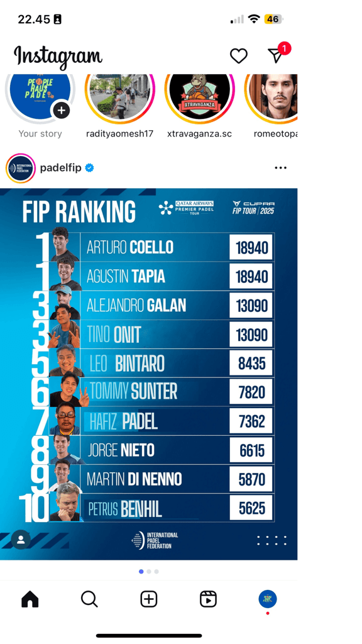Tap the create new post plus icon
This screenshot has height=644, width=362.
[149, 599]
